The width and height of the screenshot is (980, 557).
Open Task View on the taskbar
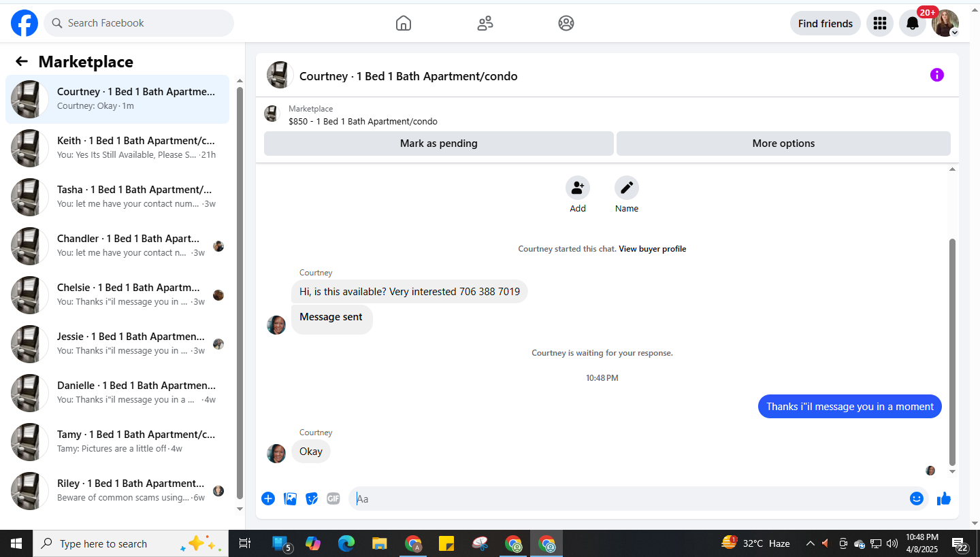[x=245, y=544]
